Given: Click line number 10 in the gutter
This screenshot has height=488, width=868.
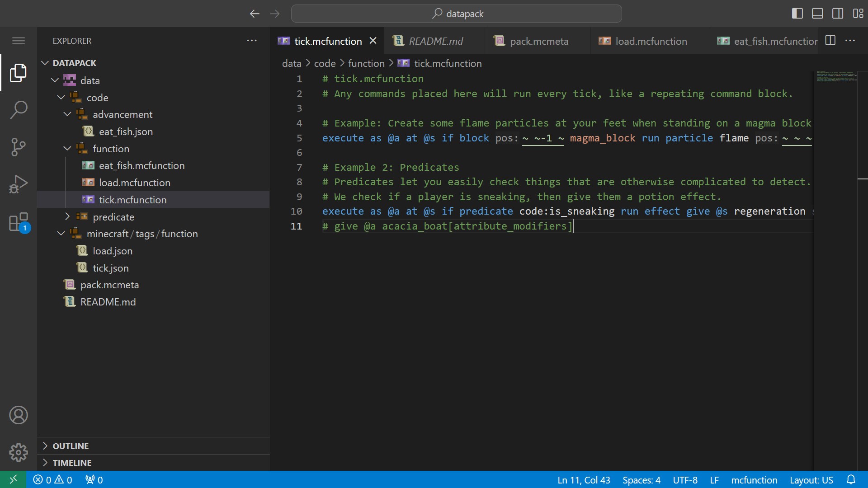Looking at the screenshot, I should click(296, 211).
